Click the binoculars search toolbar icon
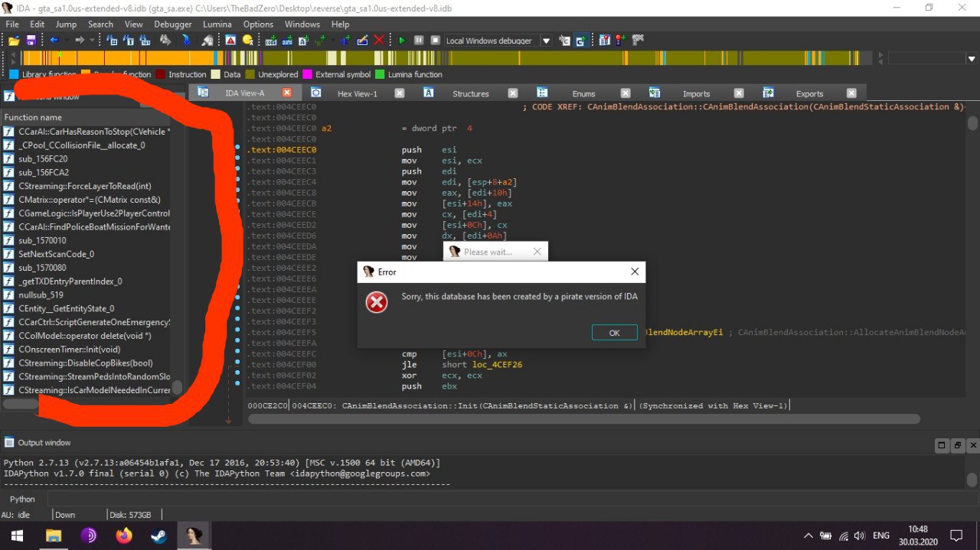This screenshot has height=550, width=980. [165, 41]
